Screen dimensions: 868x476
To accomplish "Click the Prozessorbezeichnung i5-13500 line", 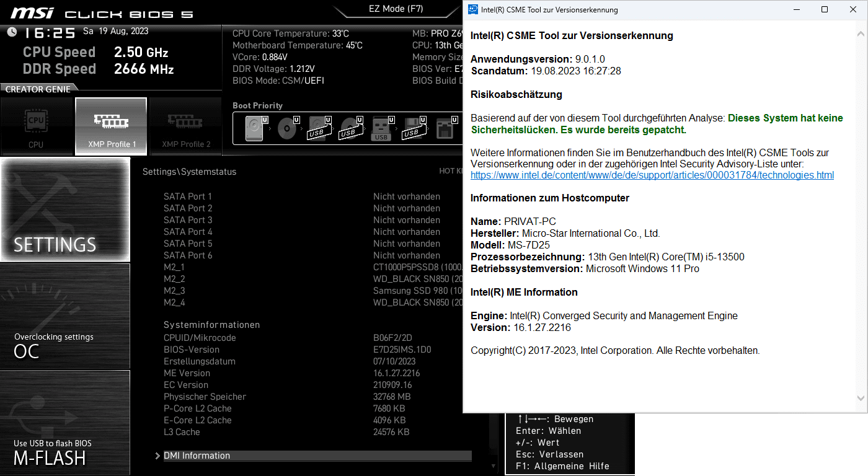I will tap(608, 257).
